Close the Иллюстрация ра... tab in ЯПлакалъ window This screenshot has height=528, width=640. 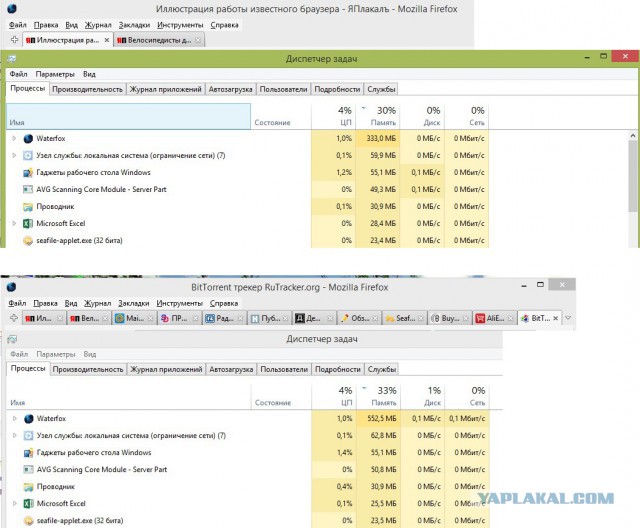107,40
